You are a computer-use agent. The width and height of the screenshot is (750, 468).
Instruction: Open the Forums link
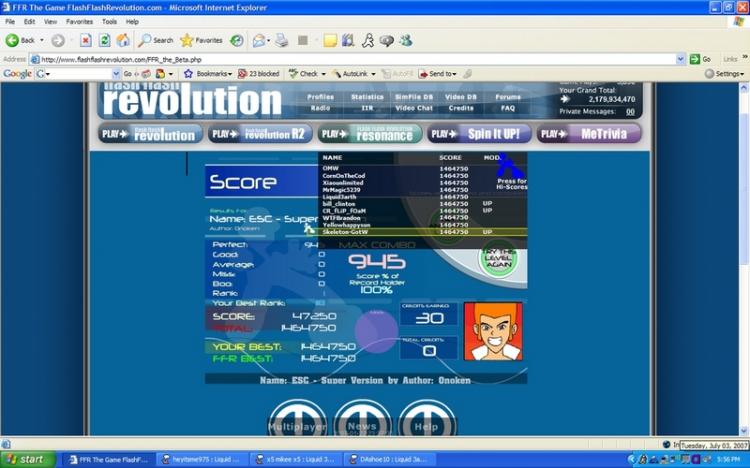point(508,97)
